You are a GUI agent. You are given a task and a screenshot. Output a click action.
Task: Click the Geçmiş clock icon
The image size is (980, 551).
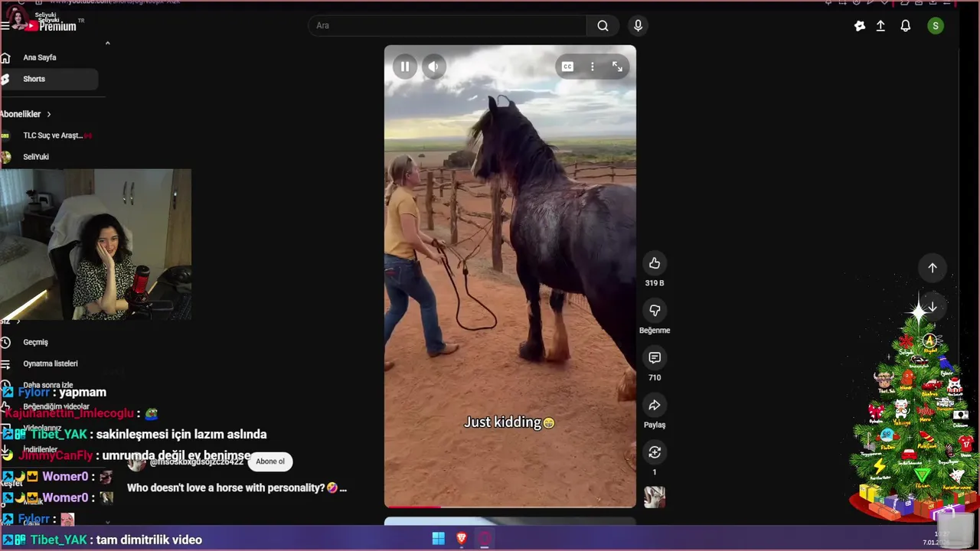point(5,342)
